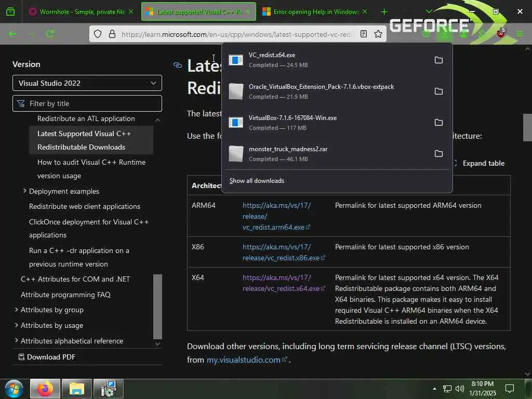Open File Explorer from the taskbar
532x399 pixels.
[77, 389]
